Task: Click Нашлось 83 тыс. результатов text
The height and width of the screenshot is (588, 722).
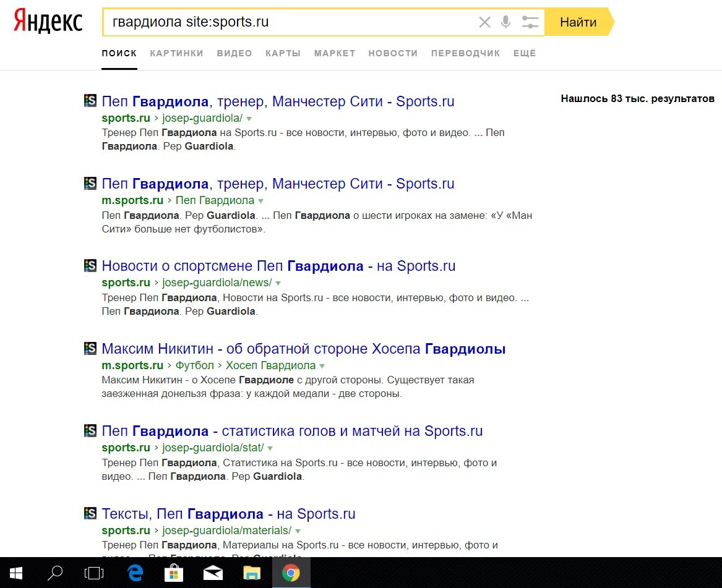Action: point(638,98)
